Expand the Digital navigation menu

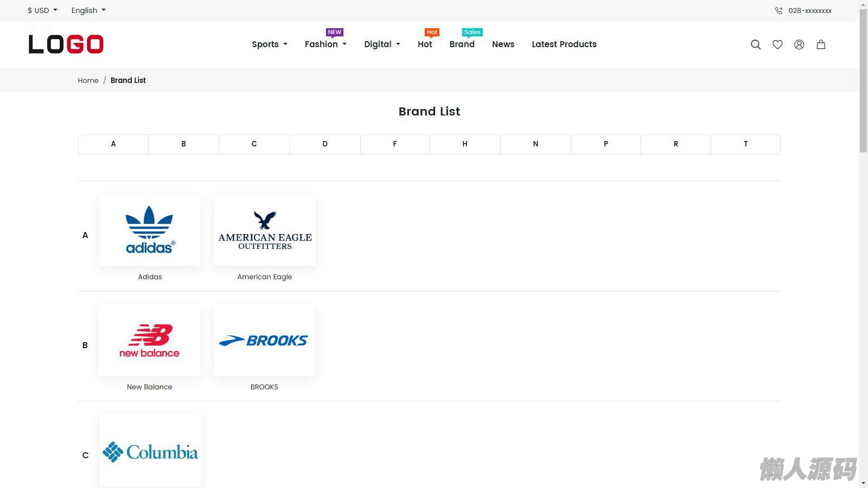[382, 44]
